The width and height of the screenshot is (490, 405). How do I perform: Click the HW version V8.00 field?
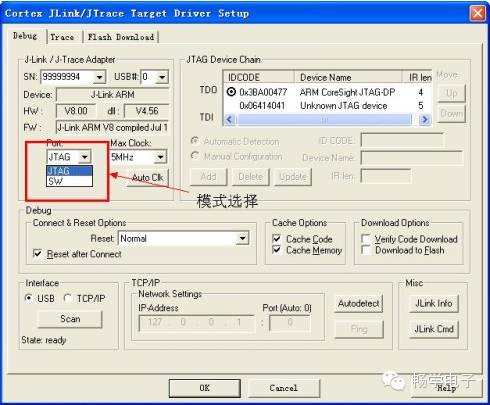[76, 111]
